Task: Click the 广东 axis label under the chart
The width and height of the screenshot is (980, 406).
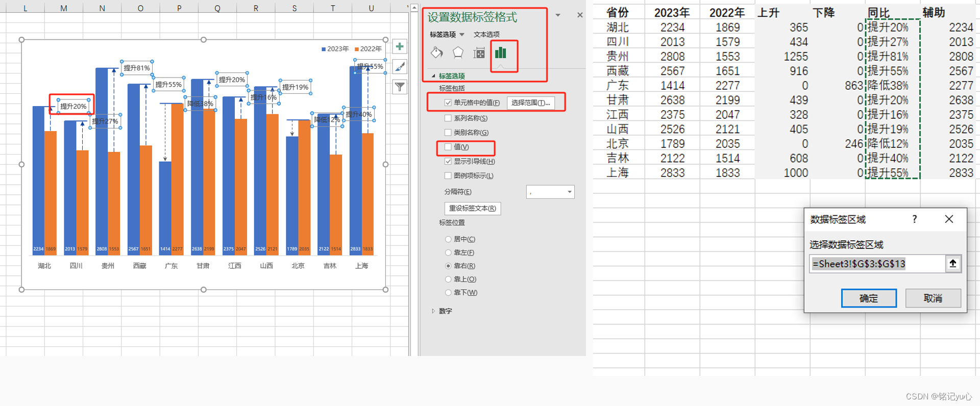Action: 171,266
